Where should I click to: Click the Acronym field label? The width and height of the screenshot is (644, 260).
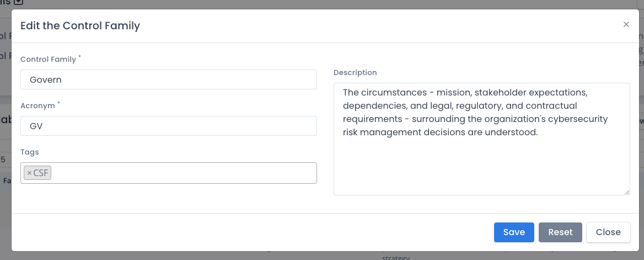(x=37, y=106)
